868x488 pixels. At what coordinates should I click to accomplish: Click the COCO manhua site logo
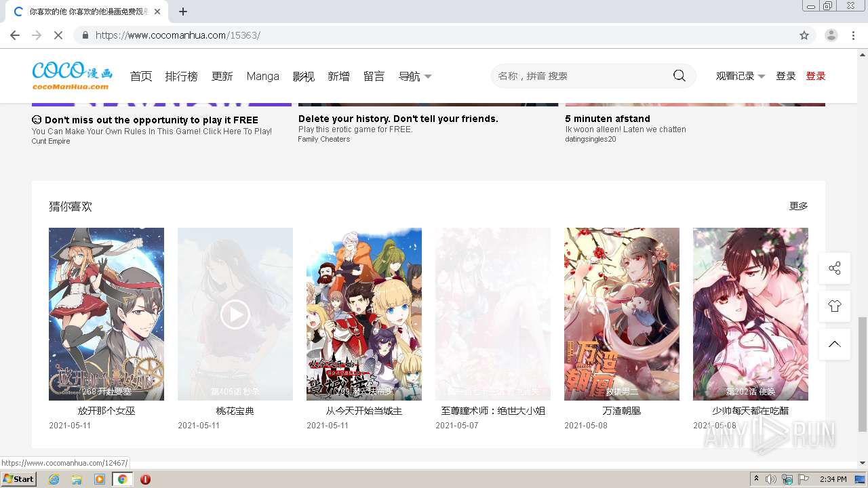point(72,76)
